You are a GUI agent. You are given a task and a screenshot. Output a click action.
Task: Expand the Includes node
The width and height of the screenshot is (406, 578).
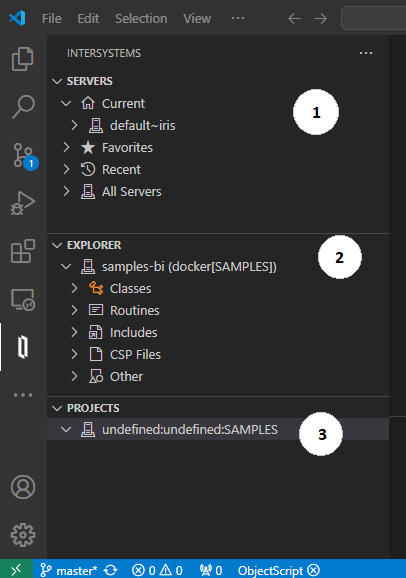point(74,332)
